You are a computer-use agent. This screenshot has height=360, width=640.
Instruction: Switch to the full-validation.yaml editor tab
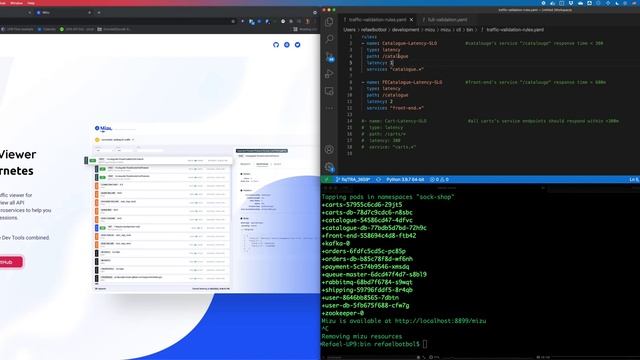[447, 20]
